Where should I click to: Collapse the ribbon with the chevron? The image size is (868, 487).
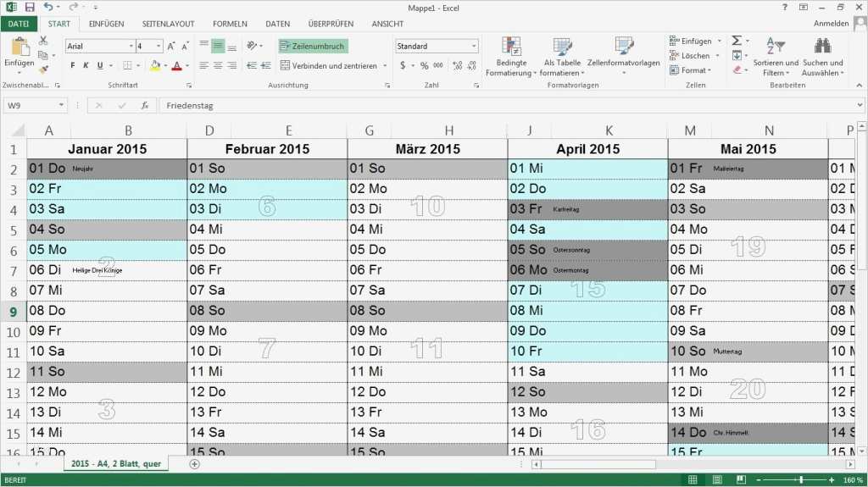[860, 86]
